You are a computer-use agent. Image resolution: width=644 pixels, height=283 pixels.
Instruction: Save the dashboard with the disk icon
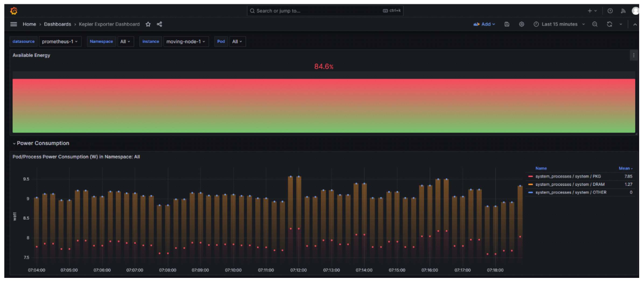(507, 24)
